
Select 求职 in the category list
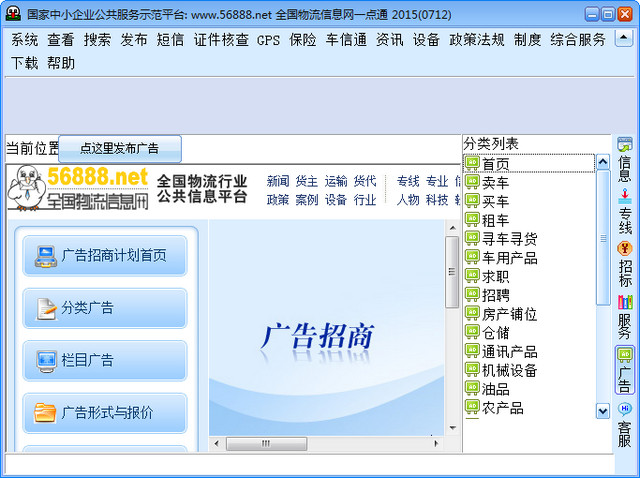coord(496,277)
